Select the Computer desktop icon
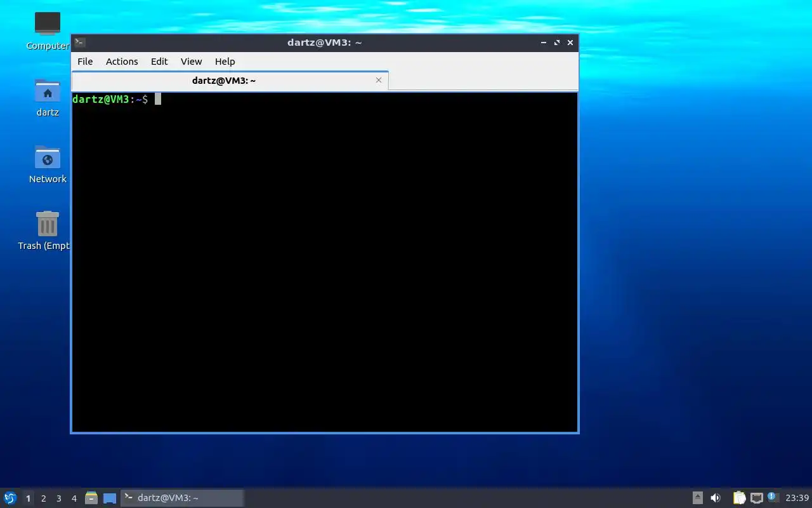The width and height of the screenshot is (812, 508). click(x=48, y=30)
